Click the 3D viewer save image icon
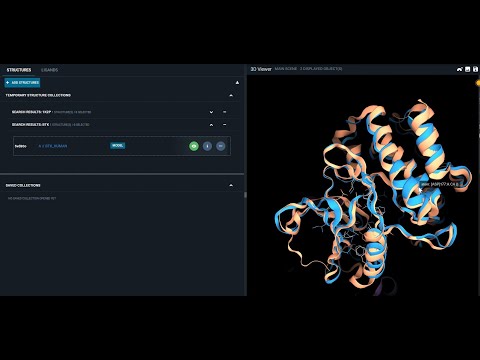 coord(468,69)
